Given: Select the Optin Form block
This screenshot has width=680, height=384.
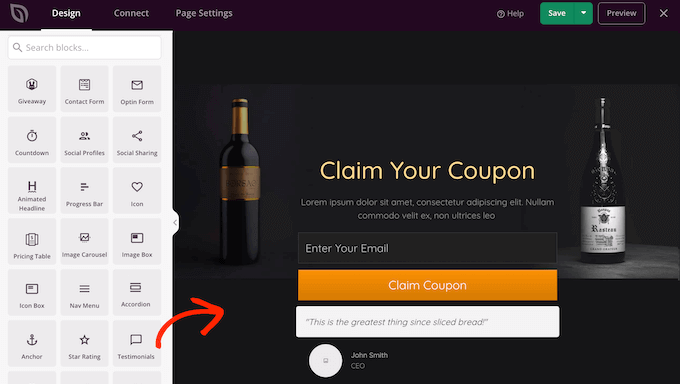Looking at the screenshot, I should pos(137,89).
